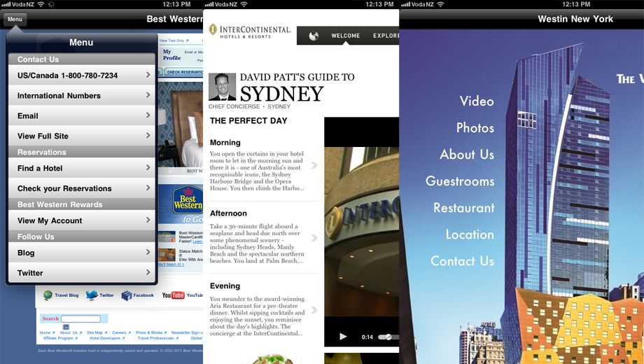The image size is (644, 364).
Task: Click My Profile link on Best Western page
Action: point(171,55)
